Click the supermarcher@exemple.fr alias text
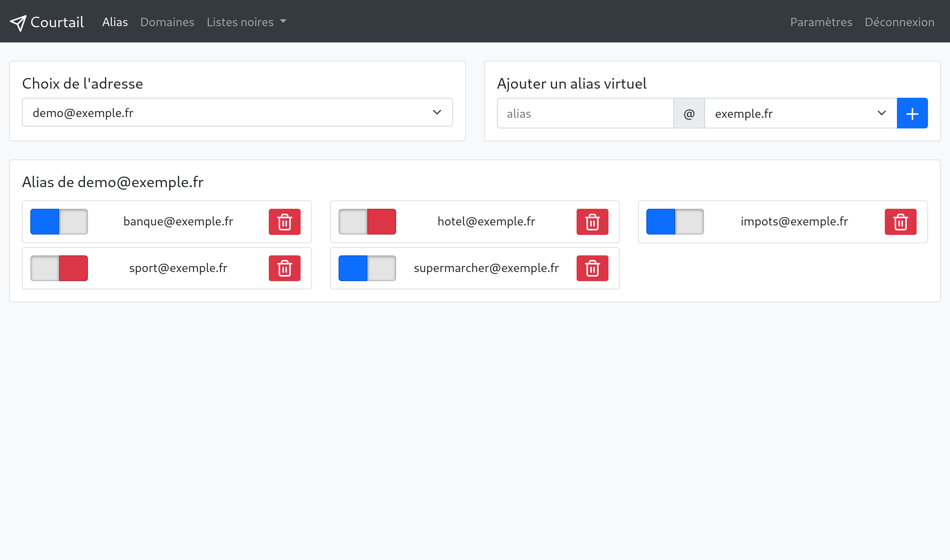Screen dimensions: 950x560 click(486, 268)
